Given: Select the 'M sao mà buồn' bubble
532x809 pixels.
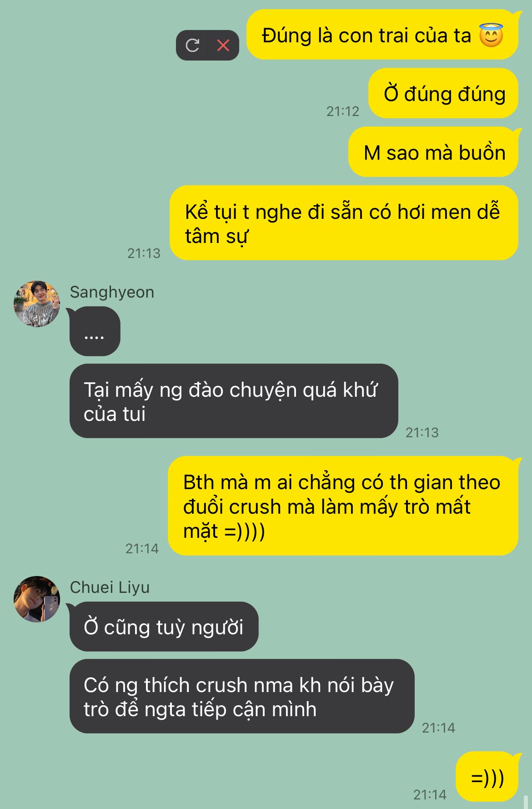Looking at the screenshot, I should [x=434, y=152].
